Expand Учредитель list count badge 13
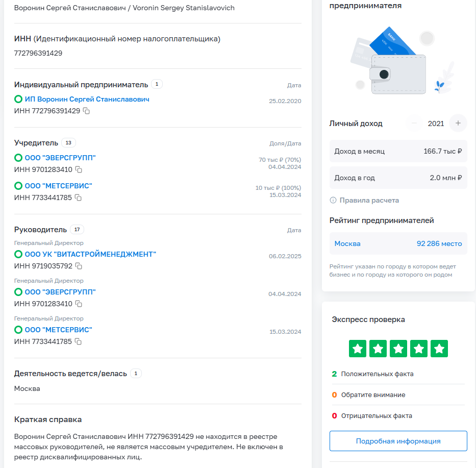Viewport: 476px width, 468px height. tap(68, 143)
